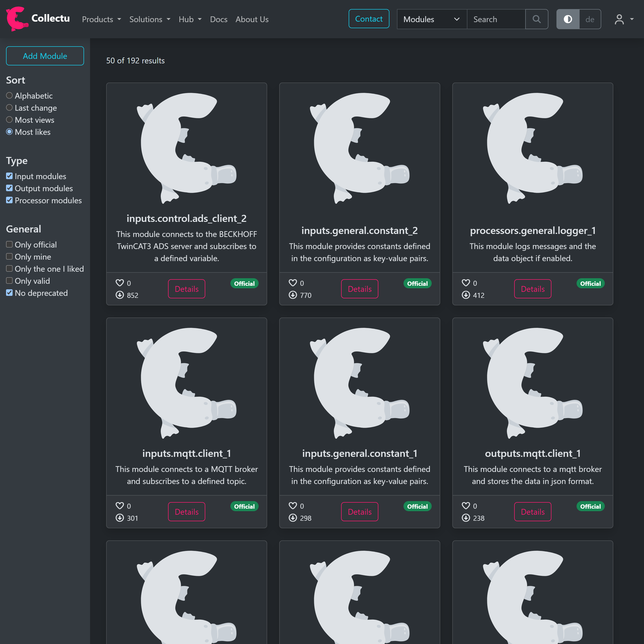
Task: Click outputs.mqtt.client_1 title
Action: [533, 453]
